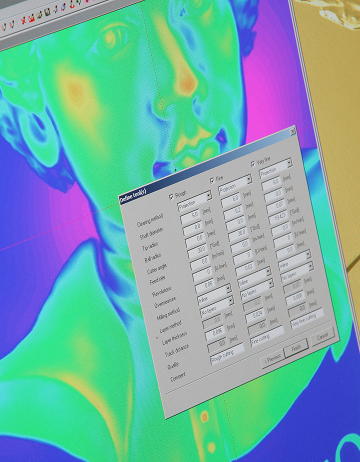
Task: Click the Cancel button
Action: click(322, 337)
